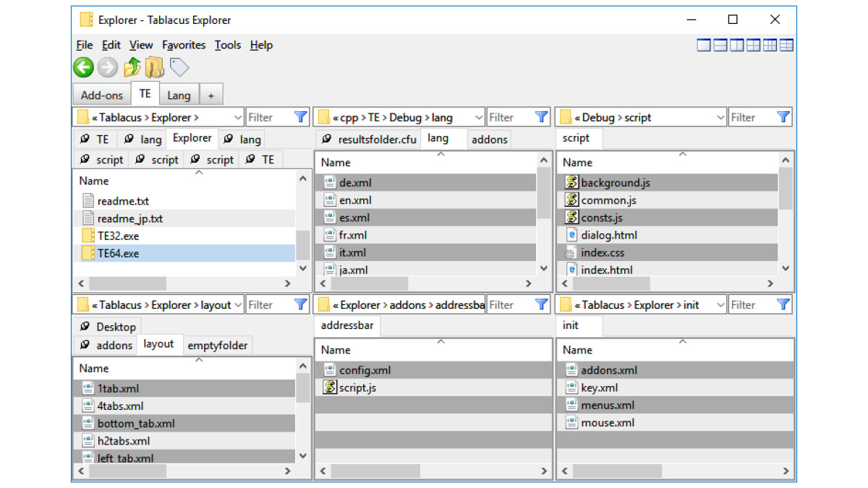Open the Explorer init path dropdown arrow
This screenshot has height=488, width=868.
[x=720, y=304]
